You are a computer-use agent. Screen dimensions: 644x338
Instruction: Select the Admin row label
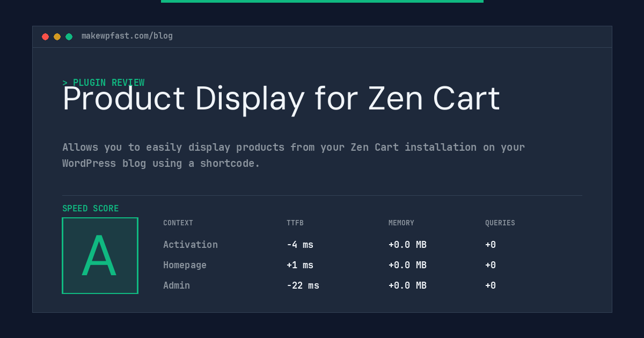(x=177, y=285)
